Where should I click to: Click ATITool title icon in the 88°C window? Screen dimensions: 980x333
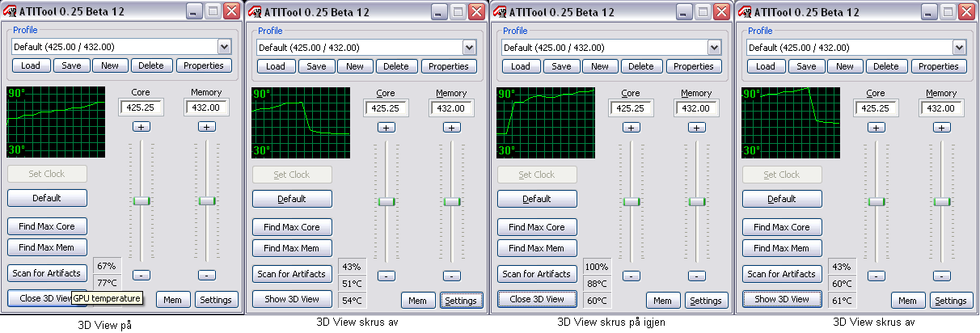tap(501, 11)
